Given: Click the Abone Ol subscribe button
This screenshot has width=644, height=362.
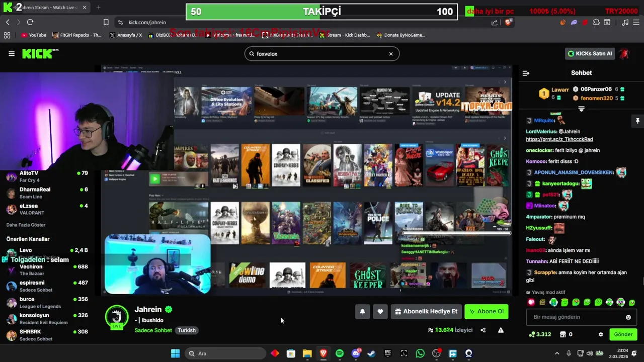Looking at the screenshot, I should (x=486, y=312).
